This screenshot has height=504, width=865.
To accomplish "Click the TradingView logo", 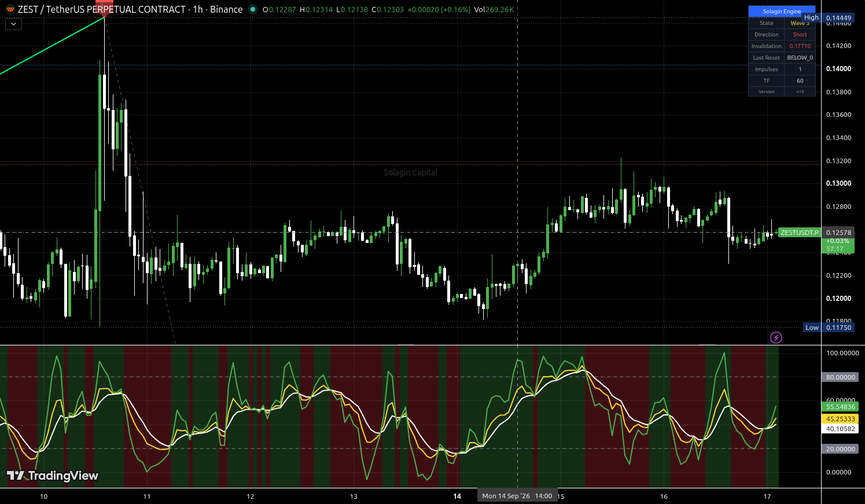I will [53, 476].
